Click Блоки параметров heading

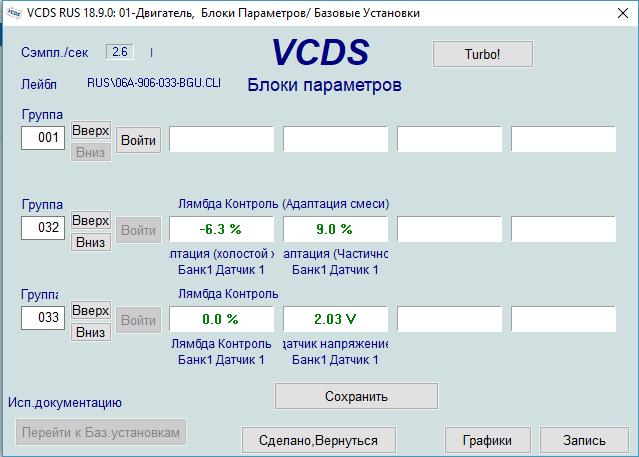click(x=324, y=85)
